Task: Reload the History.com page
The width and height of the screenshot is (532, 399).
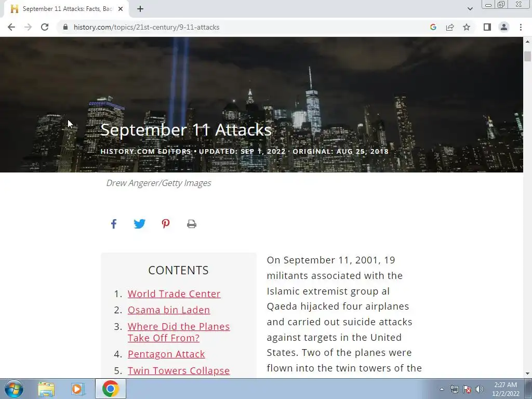Action: [45, 27]
